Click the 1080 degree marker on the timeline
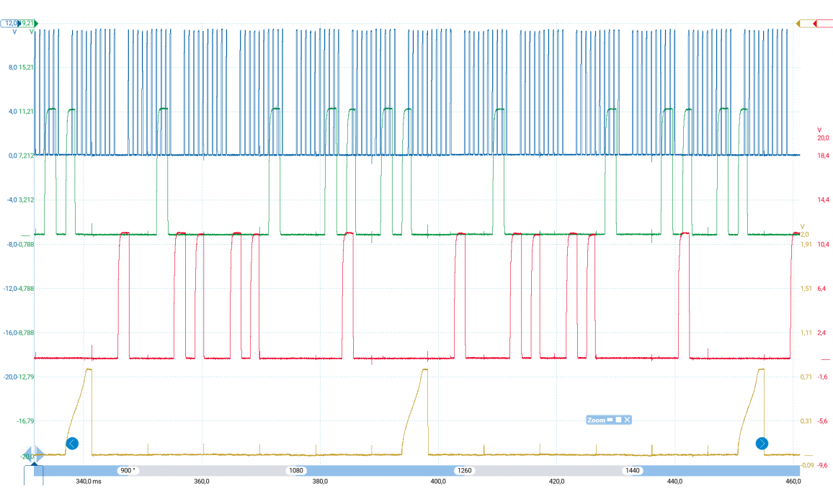 [296, 470]
